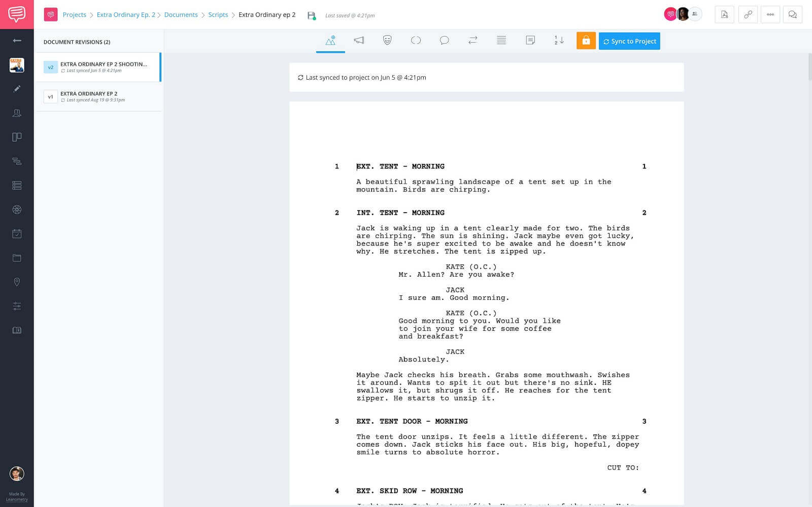Open the comments chat icon
Image resolution: width=812 pixels, height=507 pixels.
[793, 15]
